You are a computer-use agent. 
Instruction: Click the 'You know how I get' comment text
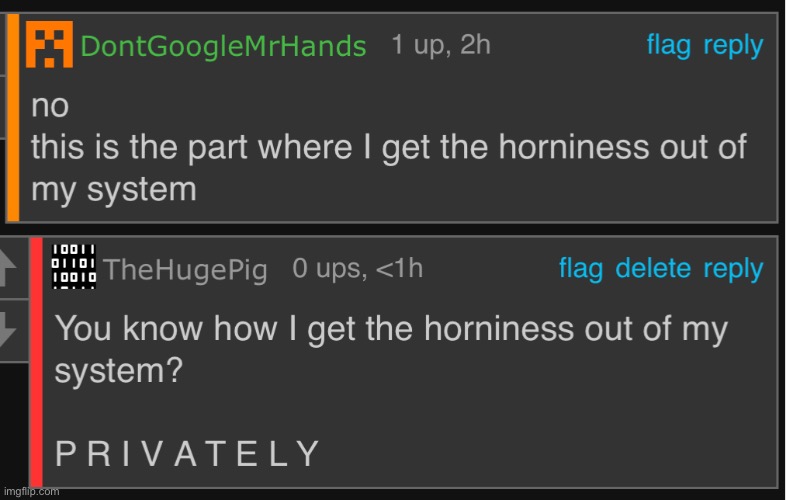coord(390,329)
